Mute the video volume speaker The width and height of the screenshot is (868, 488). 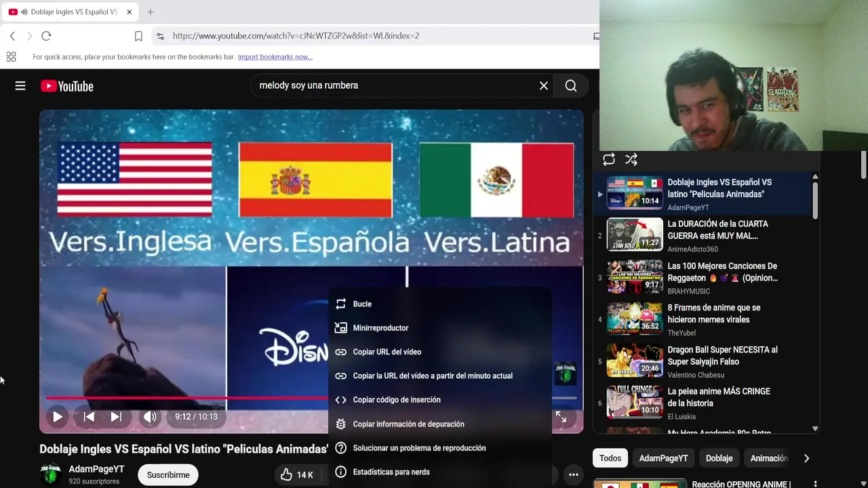click(x=150, y=417)
